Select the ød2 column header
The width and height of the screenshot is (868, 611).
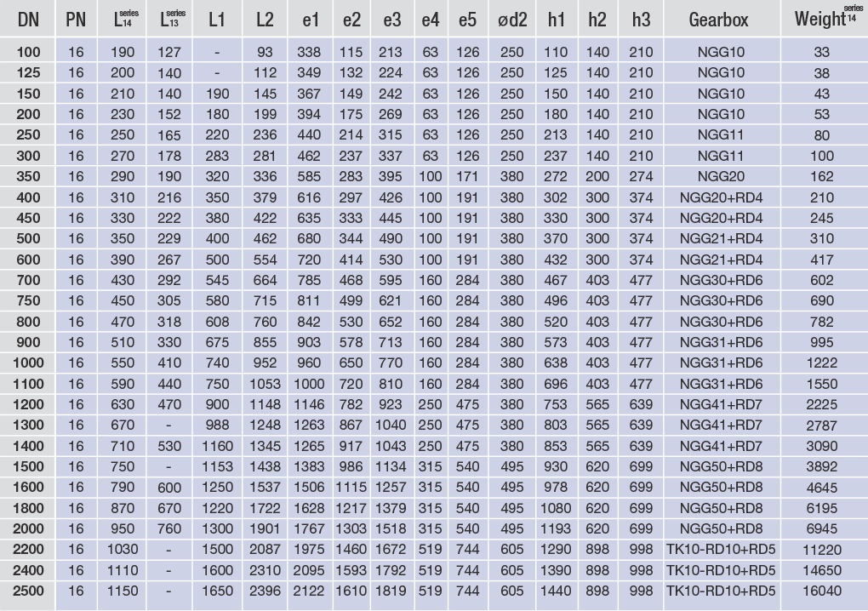click(511, 20)
